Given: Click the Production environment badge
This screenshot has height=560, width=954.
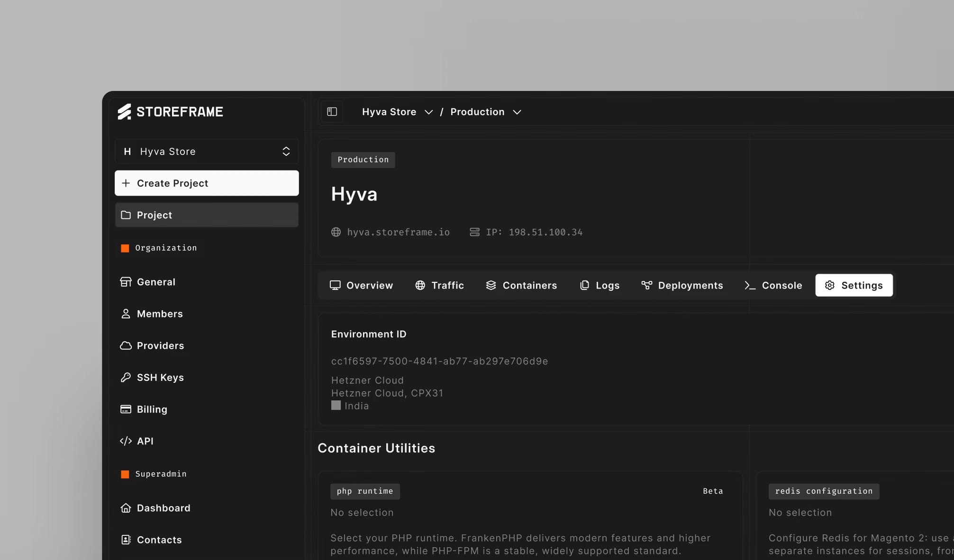Looking at the screenshot, I should point(363,160).
